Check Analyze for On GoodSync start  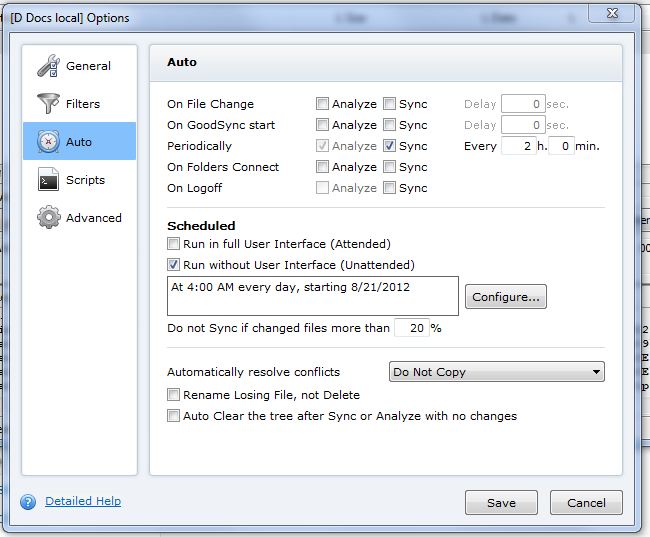pyautogui.click(x=322, y=124)
